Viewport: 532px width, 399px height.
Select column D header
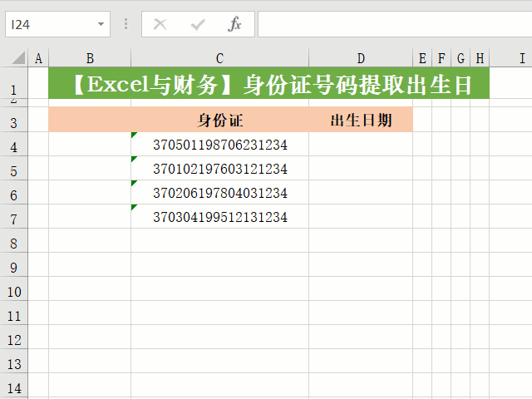[361, 58]
